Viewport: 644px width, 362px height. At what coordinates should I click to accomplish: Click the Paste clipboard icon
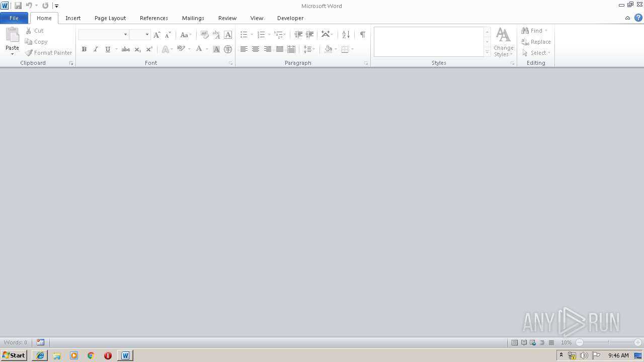(x=12, y=35)
